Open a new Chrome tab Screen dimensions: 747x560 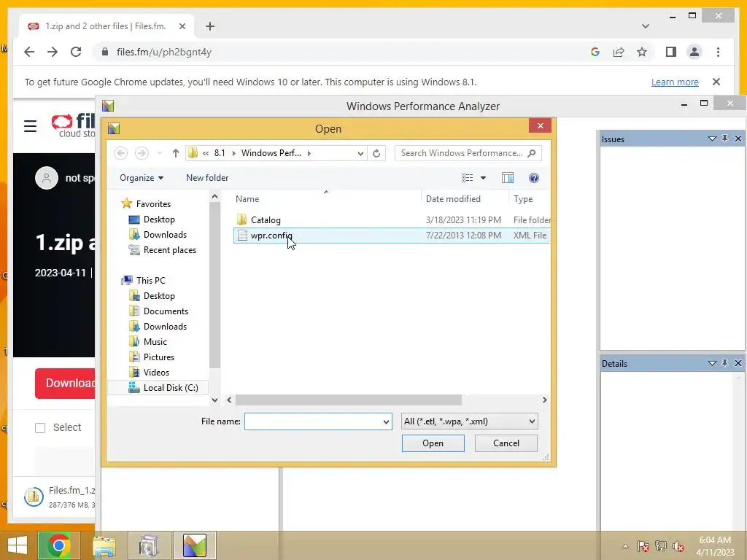tap(210, 26)
